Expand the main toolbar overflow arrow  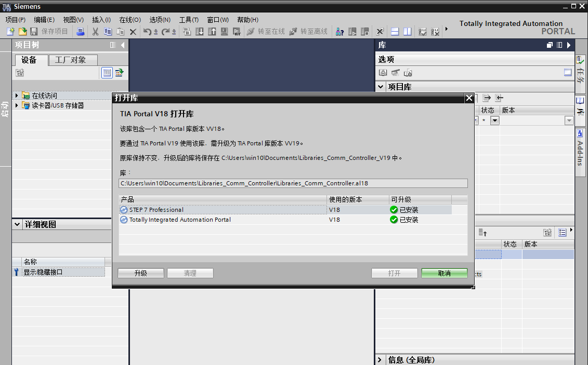446,29
